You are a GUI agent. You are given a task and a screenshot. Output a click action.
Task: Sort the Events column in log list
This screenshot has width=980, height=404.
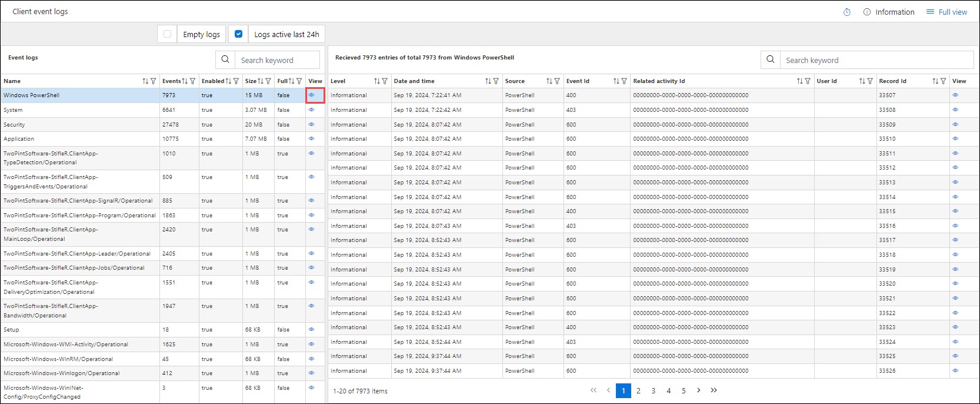coord(185,81)
